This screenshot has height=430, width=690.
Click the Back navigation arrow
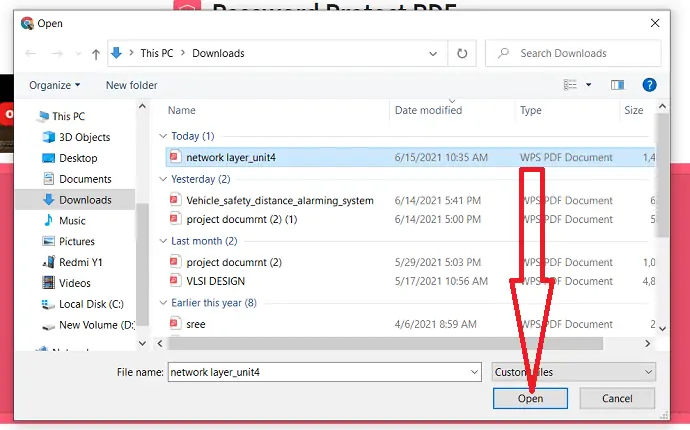31,54
